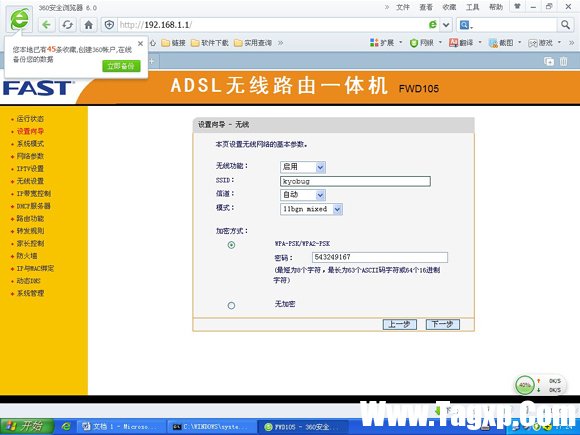Show more bookmarks with the chevron
This screenshot has width=580, height=435.
pyautogui.click(x=280, y=43)
